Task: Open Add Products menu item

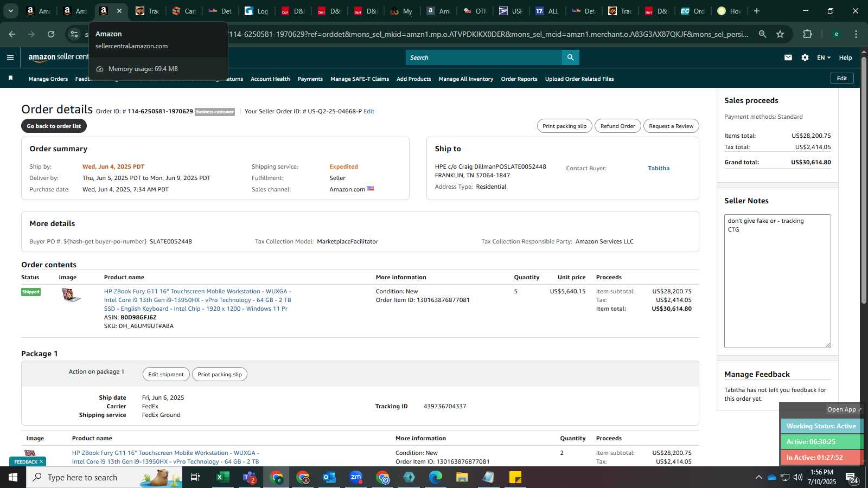Action: click(x=414, y=79)
